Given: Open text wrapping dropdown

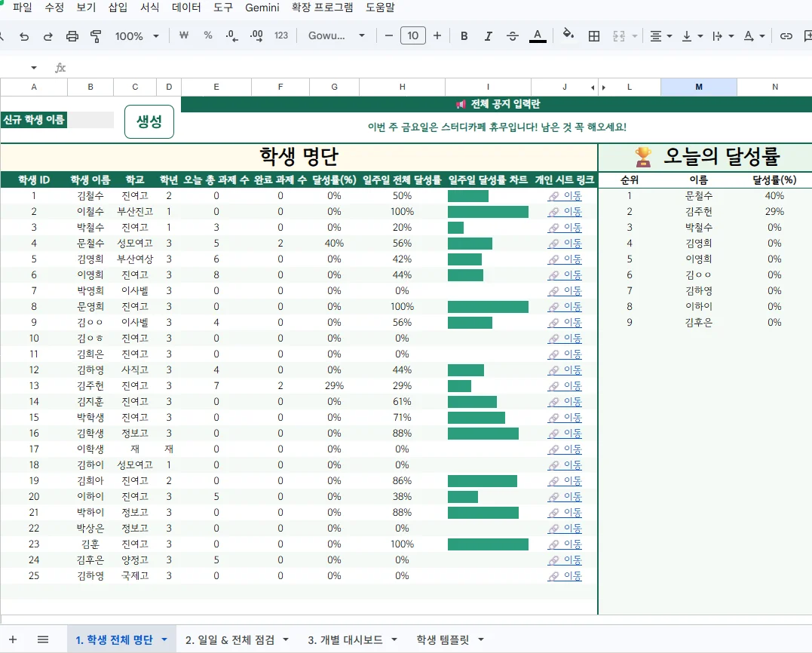Looking at the screenshot, I should click(x=723, y=35).
